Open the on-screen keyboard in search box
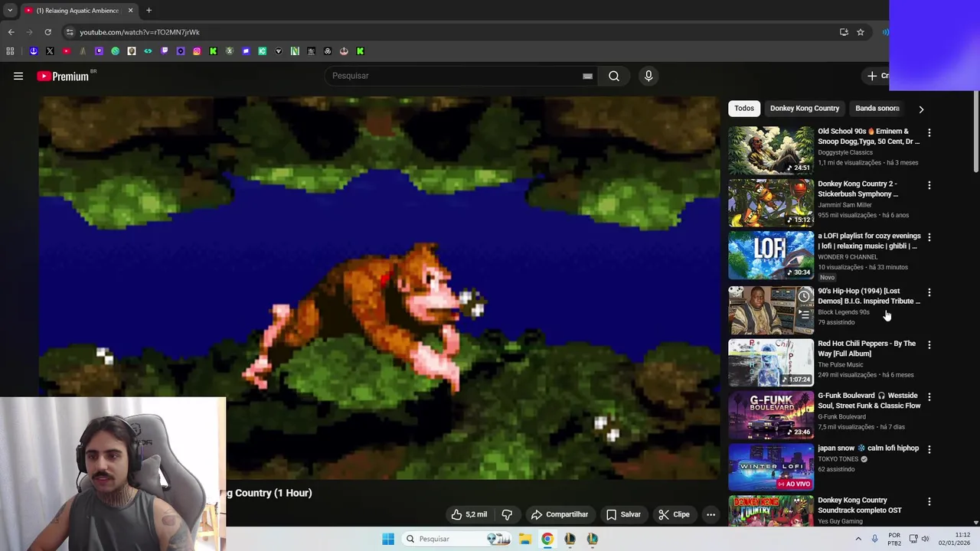Viewport: 980px width, 551px height. [x=587, y=76]
